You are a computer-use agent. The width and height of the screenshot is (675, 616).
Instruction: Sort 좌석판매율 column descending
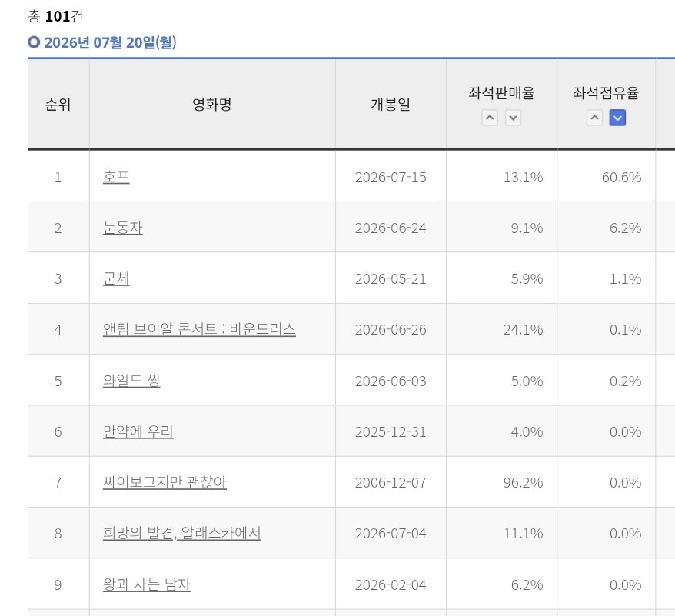point(513,118)
